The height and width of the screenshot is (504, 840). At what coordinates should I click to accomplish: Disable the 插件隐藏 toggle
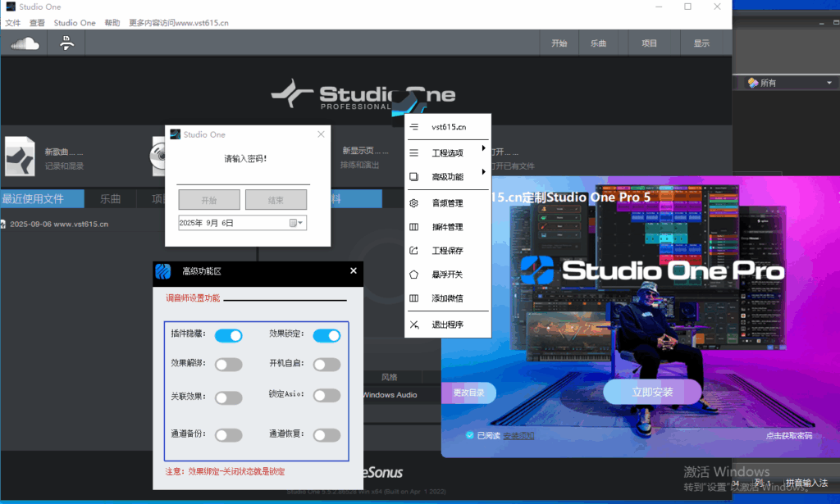click(x=228, y=335)
